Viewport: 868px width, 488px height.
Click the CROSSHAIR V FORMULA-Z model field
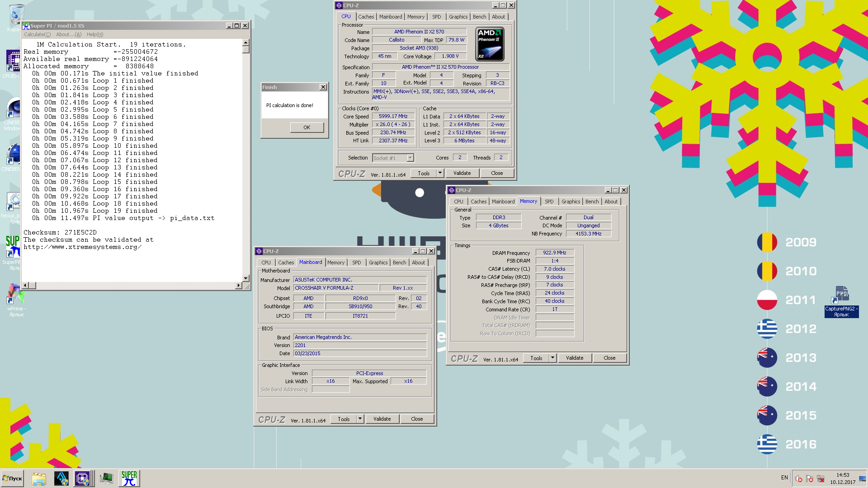(336, 288)
